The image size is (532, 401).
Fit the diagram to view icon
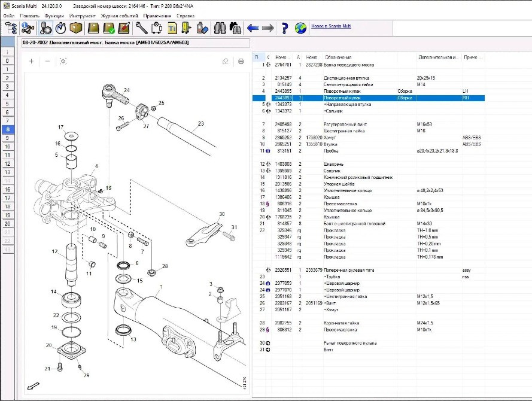click(x=63, y=61)
